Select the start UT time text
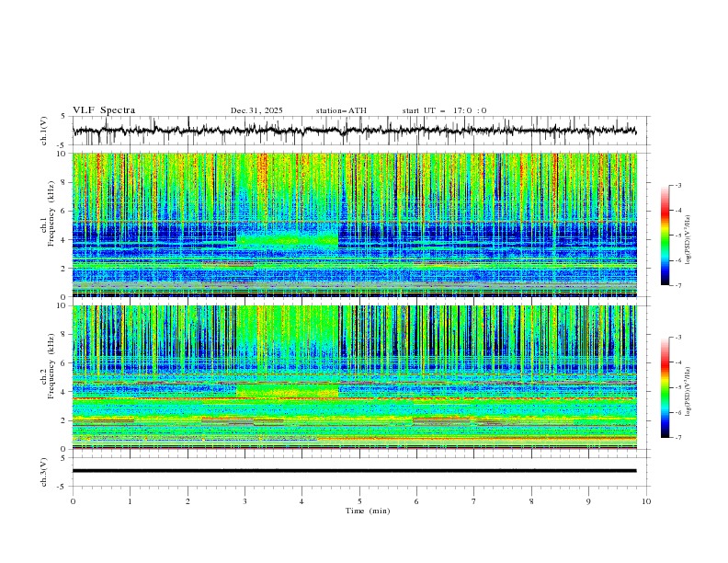This screenshot has height=563, width=728. coord(444,110)
